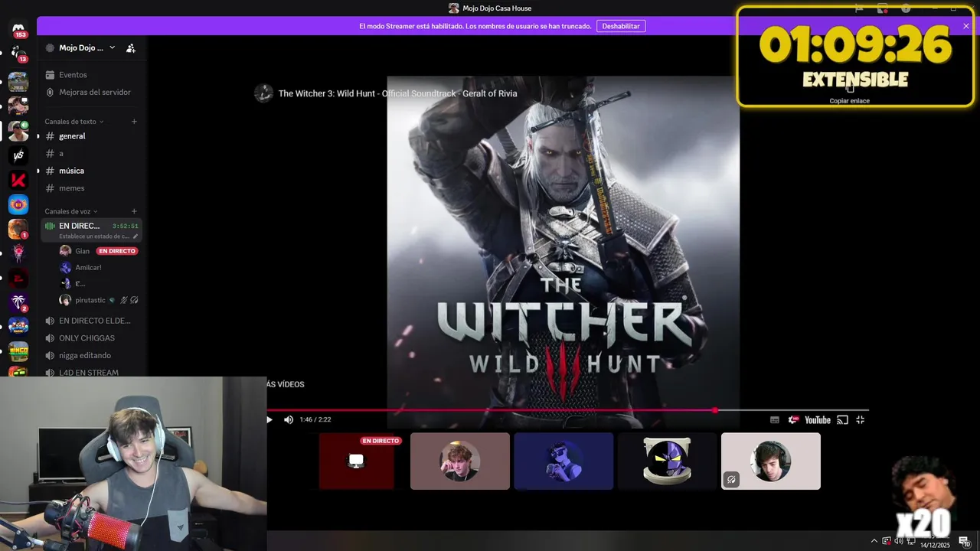This screenshot has width=980, height=551.
Task: Select the headphones user call tile
Action: (x=771, y=461)
